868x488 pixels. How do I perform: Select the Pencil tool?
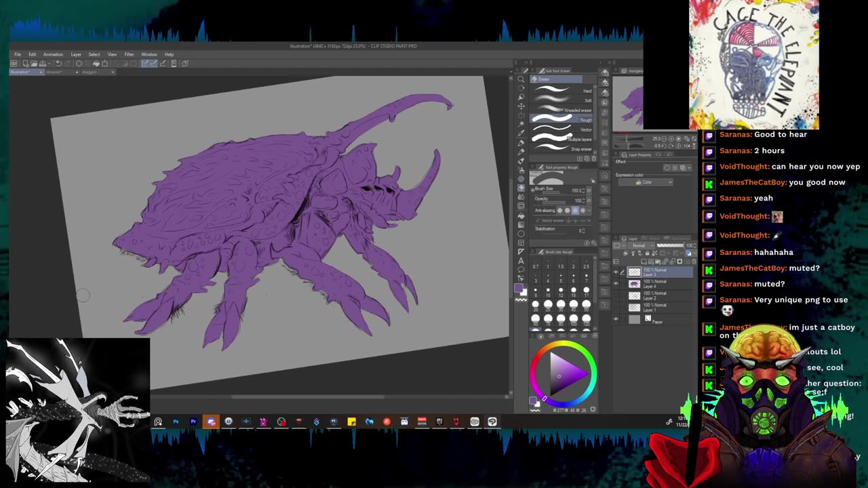point(521,152)
